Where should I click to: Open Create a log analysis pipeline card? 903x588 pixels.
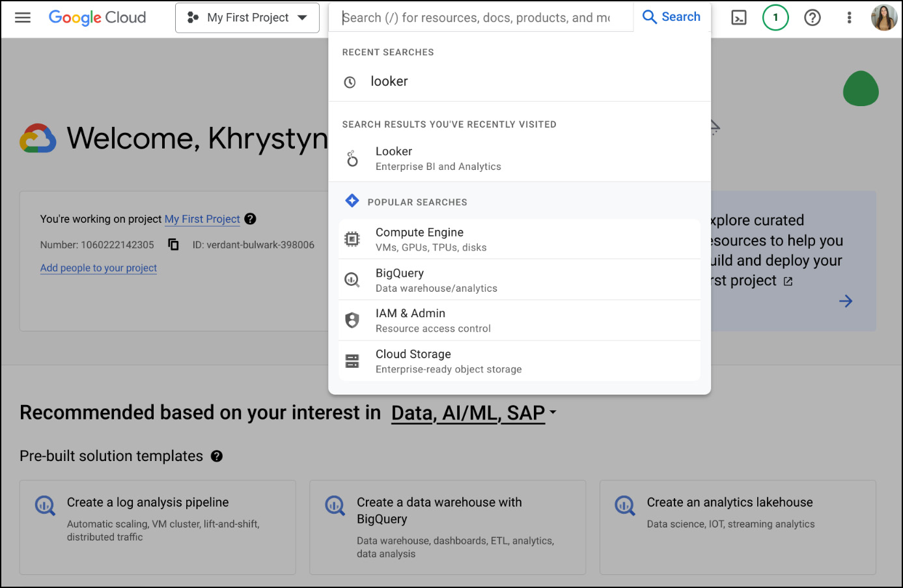(158, 527)
